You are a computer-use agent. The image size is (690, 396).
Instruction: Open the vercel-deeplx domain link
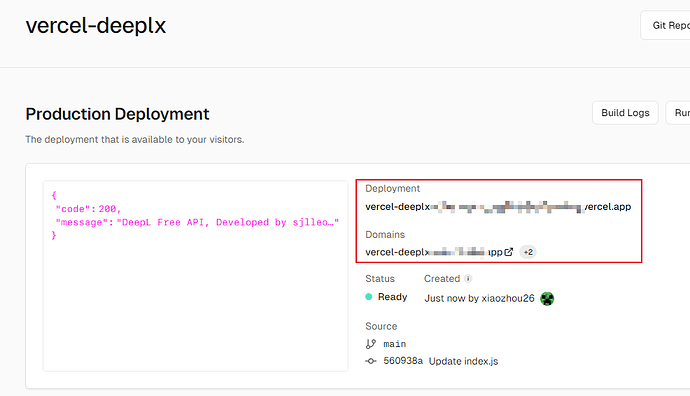434,252
